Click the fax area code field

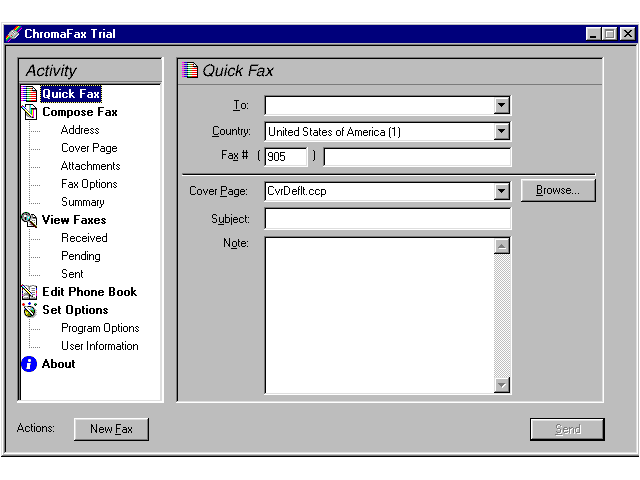click(285, 157)
